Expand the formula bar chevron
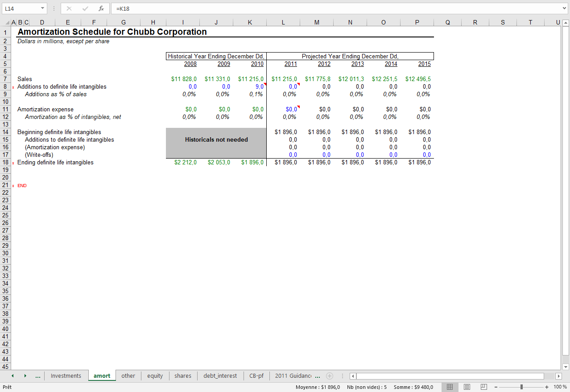570x392 pixels. click(x=565, y=8)
